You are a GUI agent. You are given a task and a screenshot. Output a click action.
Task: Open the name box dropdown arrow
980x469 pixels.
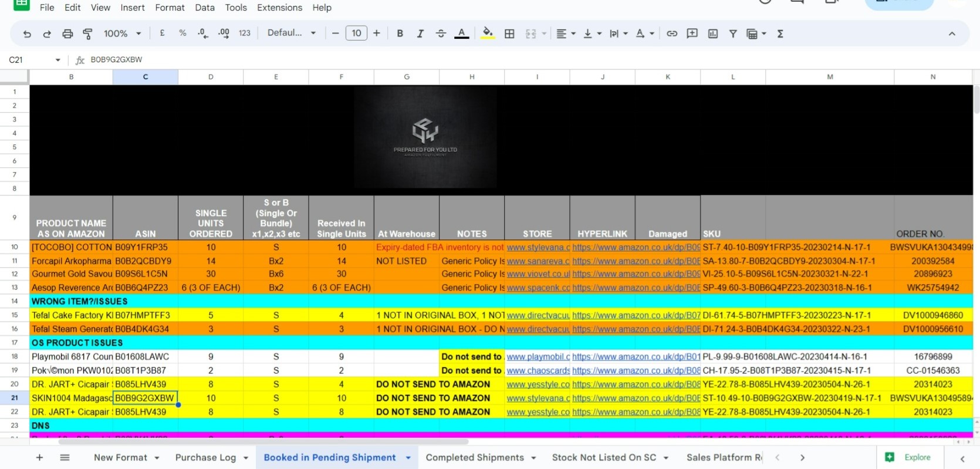click(x=58, y=60)
